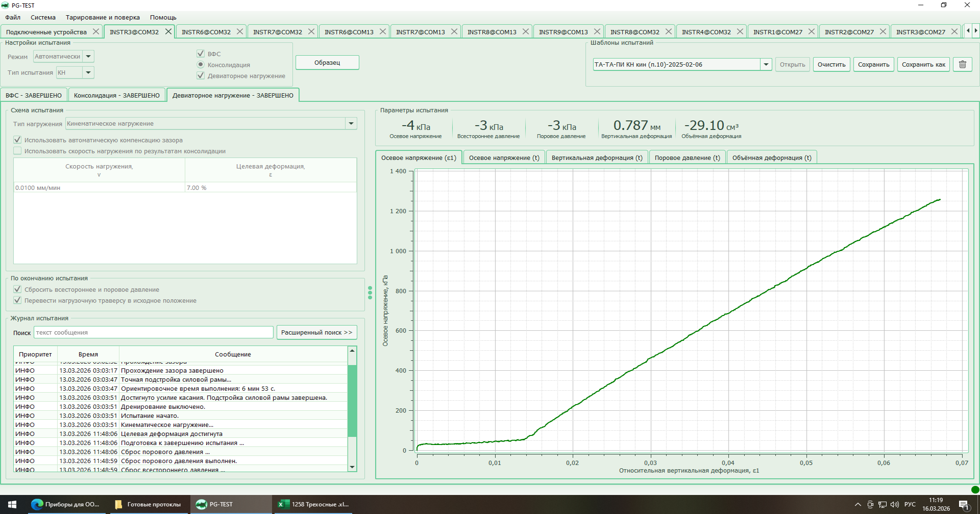The width and height of the screenshot is (980, 514).
Task: Toggle Девиаторное нагружение checkbox
Action: coord(200,76)
